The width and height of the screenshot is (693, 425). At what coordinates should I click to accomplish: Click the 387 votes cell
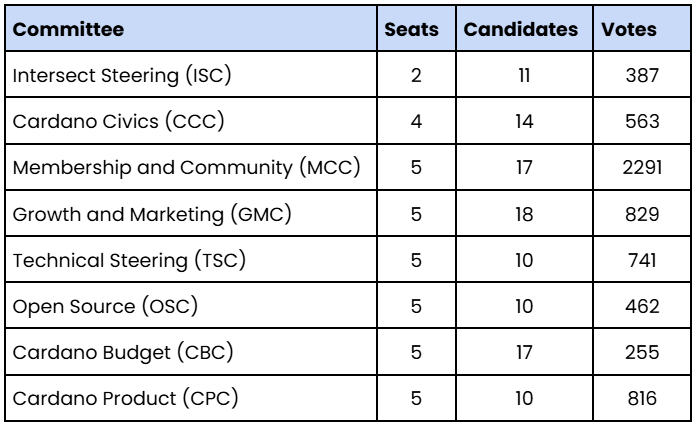coord(641,75)
